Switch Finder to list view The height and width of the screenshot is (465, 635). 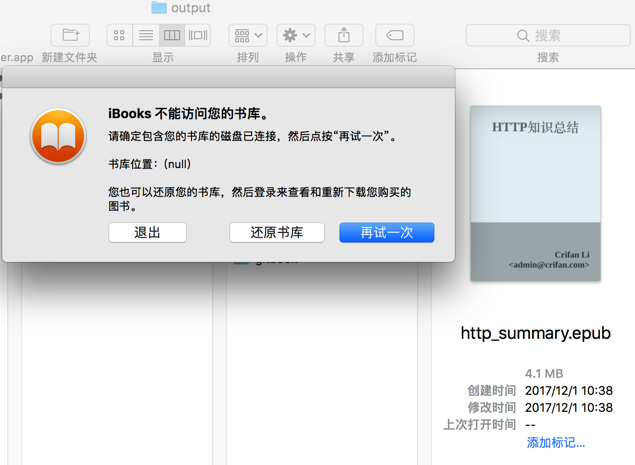pyautogui.click(x=146, y=35)
